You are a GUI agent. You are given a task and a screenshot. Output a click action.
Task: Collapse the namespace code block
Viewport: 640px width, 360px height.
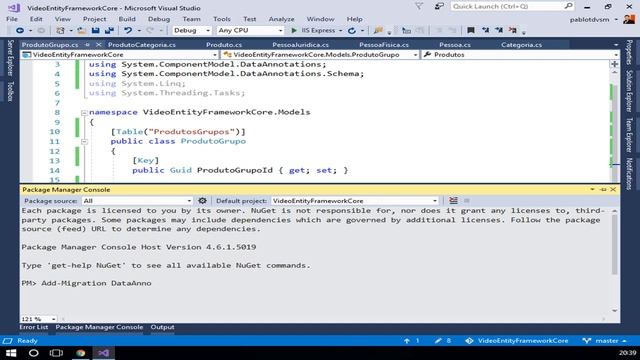pos(84,113)
